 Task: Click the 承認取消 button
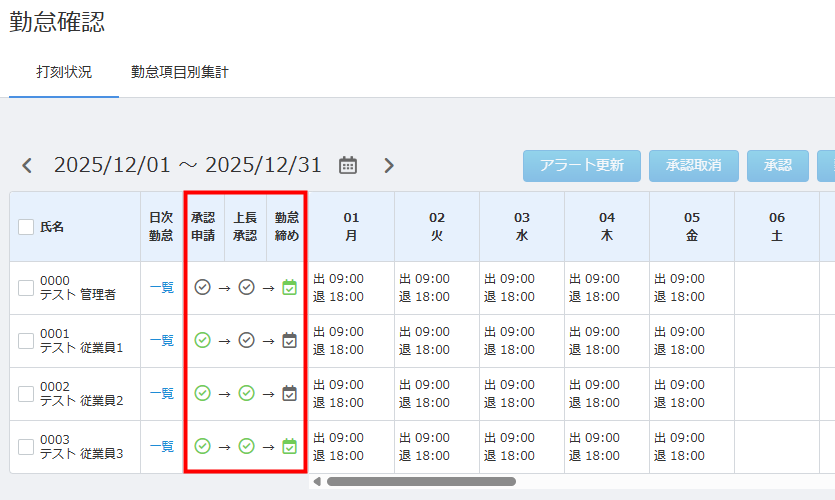click(693, 166)
